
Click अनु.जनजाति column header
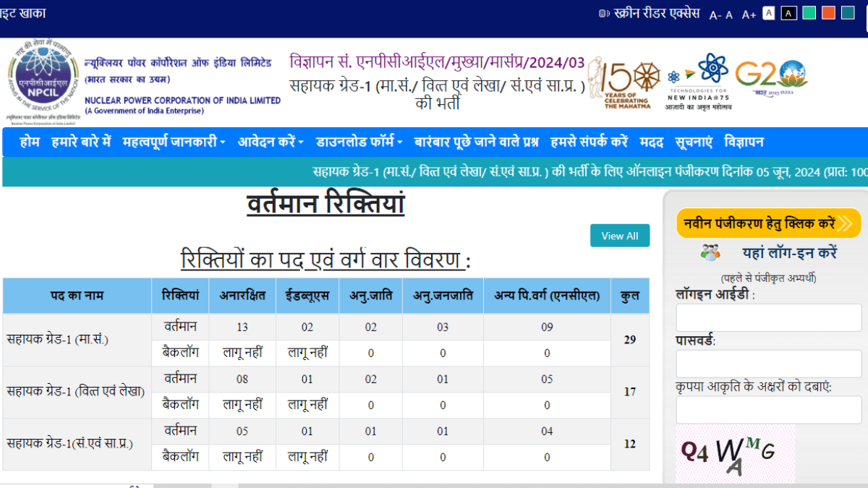click(443, 295)
